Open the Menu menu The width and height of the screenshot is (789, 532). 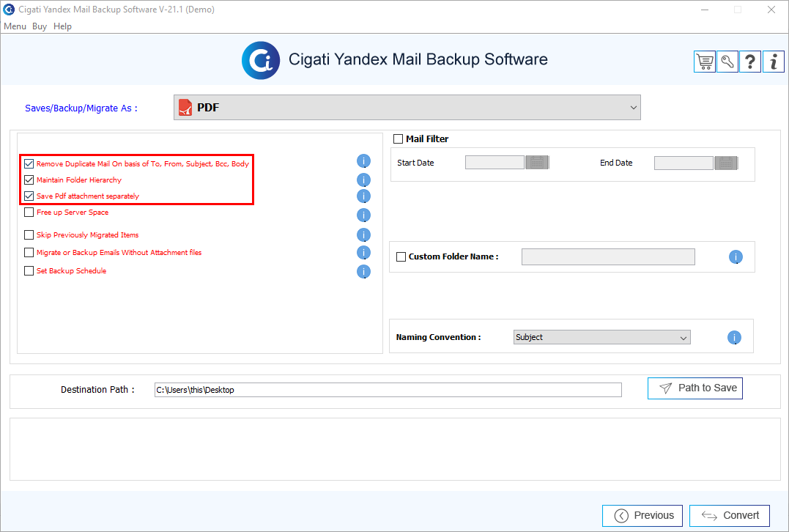[x=15, y=26]
